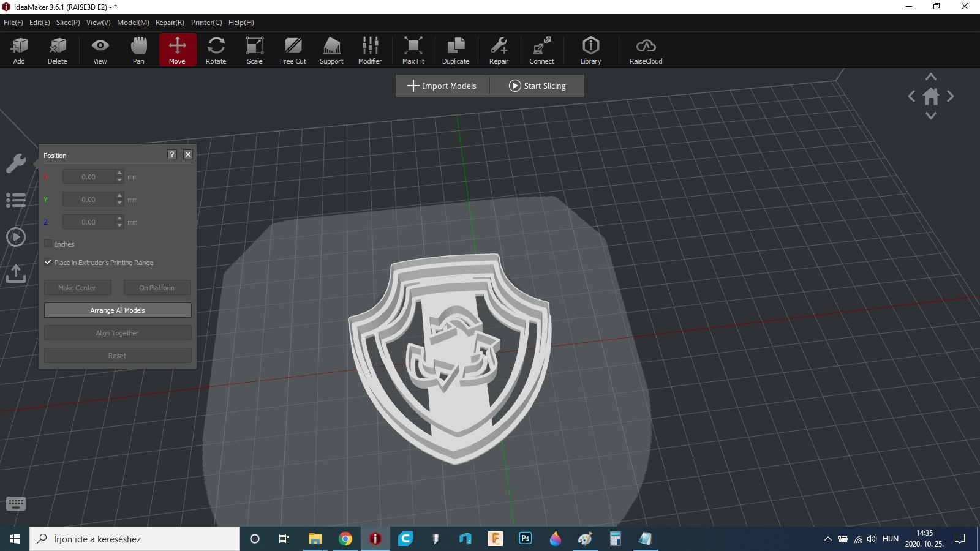Click the Windows taskbar search box
Screen dimensions: 980x551
tap(135, 539)
